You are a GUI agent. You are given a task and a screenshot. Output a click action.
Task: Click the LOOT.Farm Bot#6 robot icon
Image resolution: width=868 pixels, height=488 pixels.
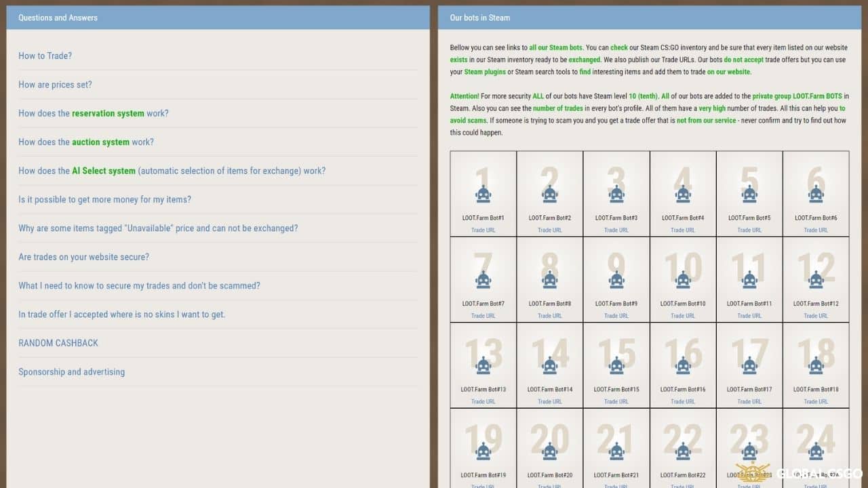tap(815, 195)
